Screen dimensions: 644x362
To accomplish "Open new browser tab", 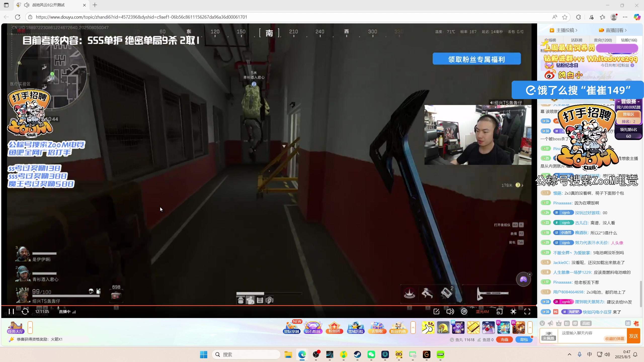I will (x=95, y=5).
